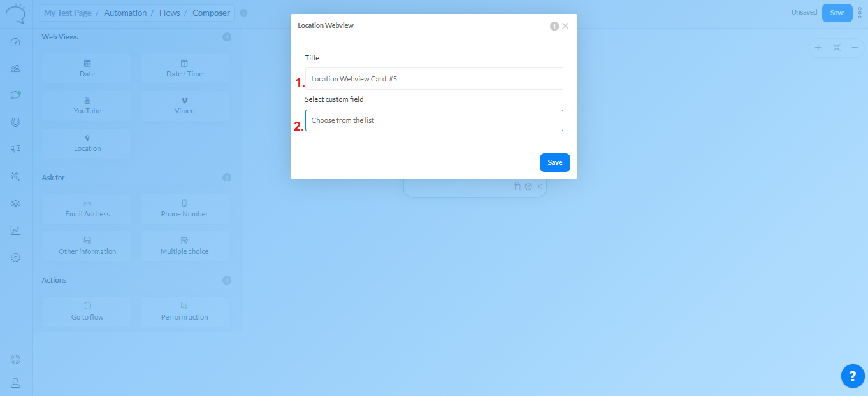Click the magnet icon in sidebar
Image resolution: width=868 pixels, height=396 pixels.
pyautogui.click(x=16, y=122)
